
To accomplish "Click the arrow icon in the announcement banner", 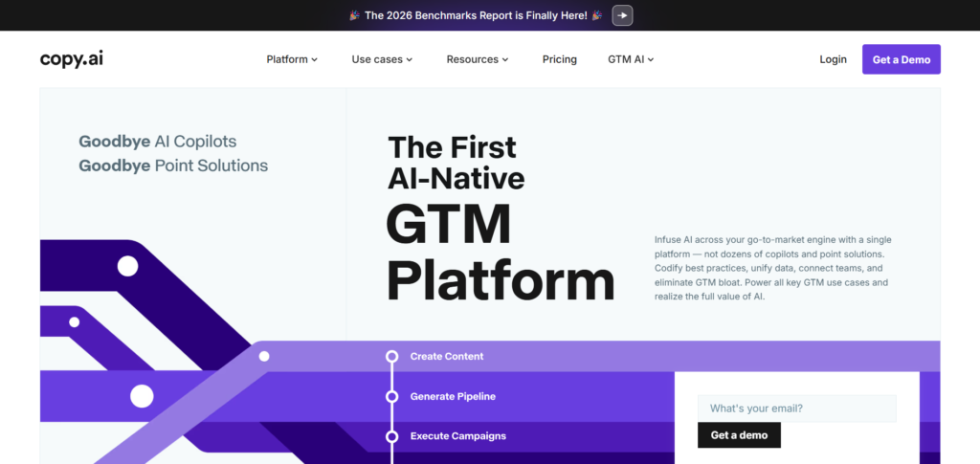I will point(622,15).
